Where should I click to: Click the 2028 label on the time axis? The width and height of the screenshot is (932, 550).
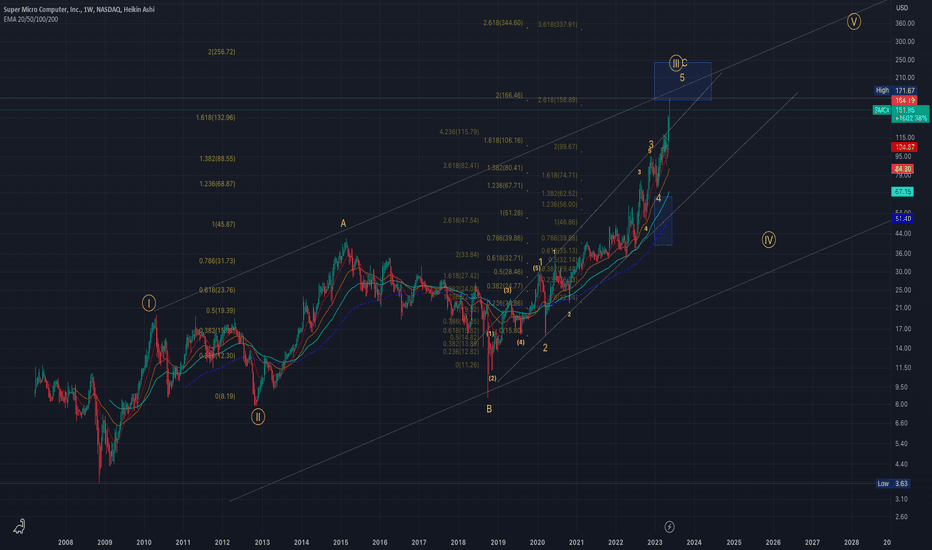(x=852, y=542)
